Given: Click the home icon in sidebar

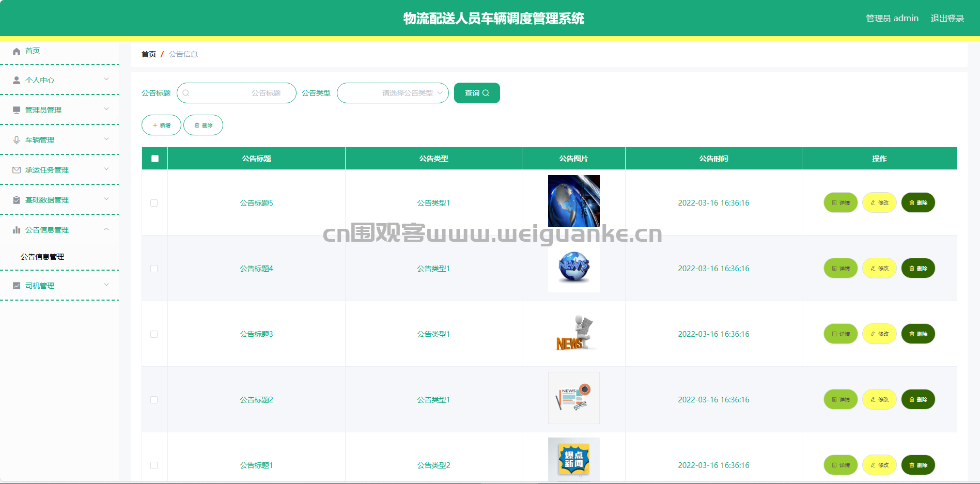Looking at the screenshot, I should 17,51.
